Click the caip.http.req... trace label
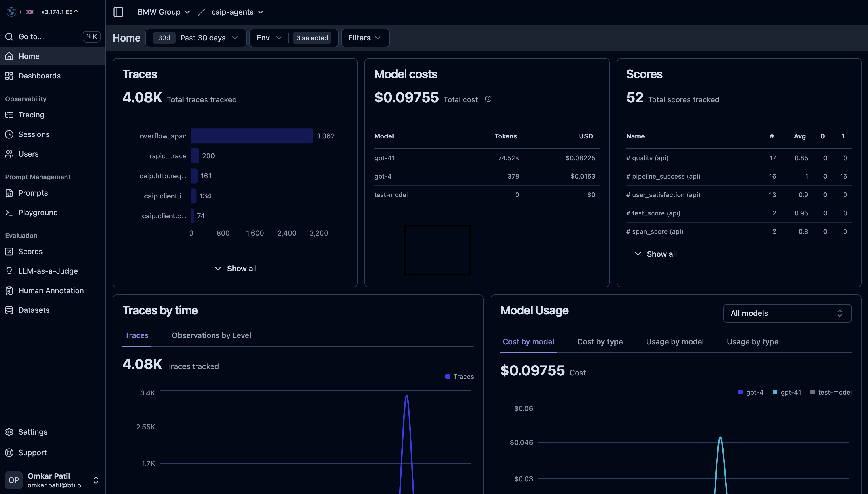868x494 pixels. tap(163, 176)
